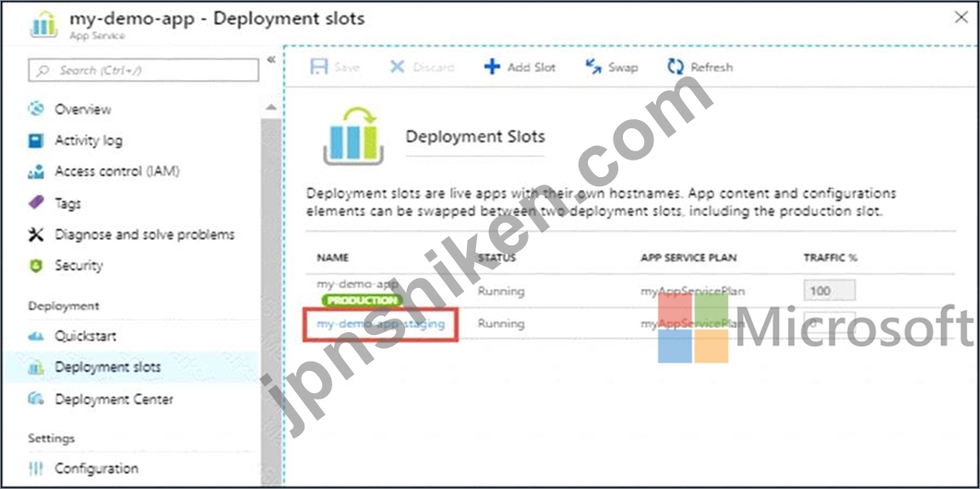Click the Save floppy disk icon
The width and height of the screenshot is (980, 489).
[x=318, y=66]
